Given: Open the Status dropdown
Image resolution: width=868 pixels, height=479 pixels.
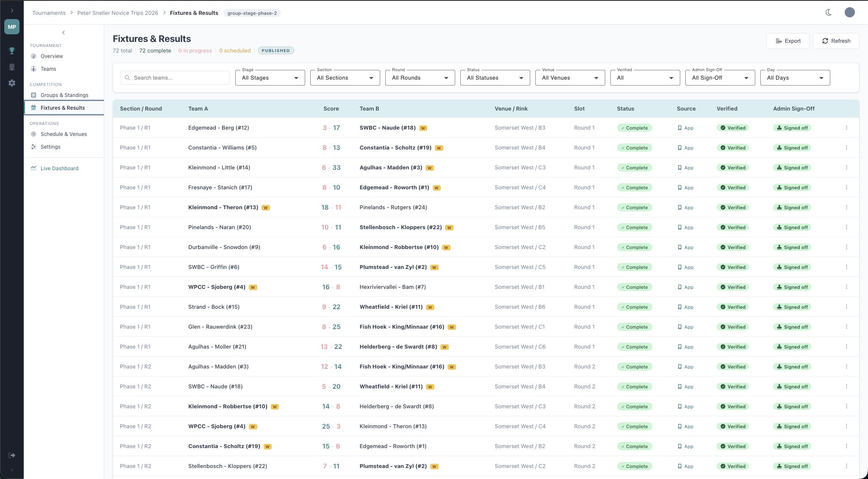Looking at the screenshot, I should pyautogui.click(x=495, y=78).
